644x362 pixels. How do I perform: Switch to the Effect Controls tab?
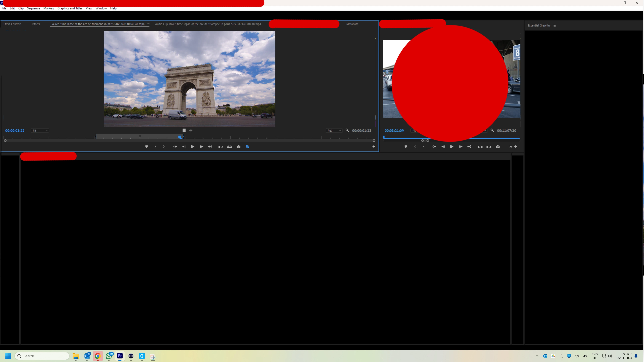pyautogui.click(x=12, y=24)
